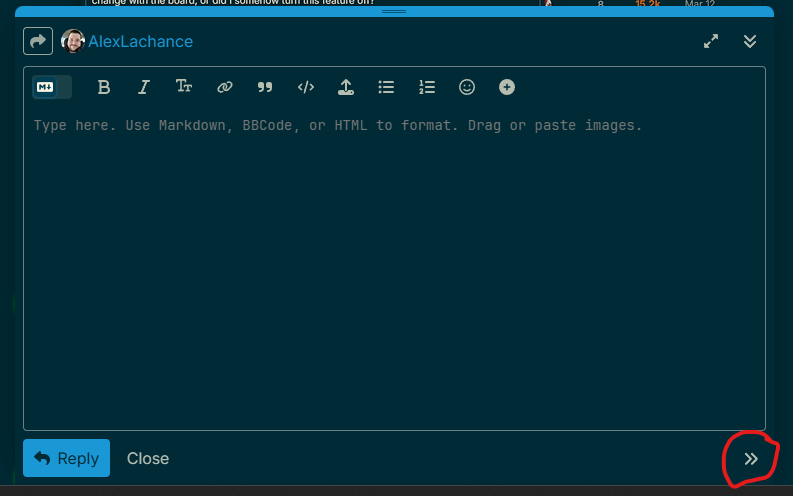Insert a hyperlink using link icon

[x=225, y=87]
